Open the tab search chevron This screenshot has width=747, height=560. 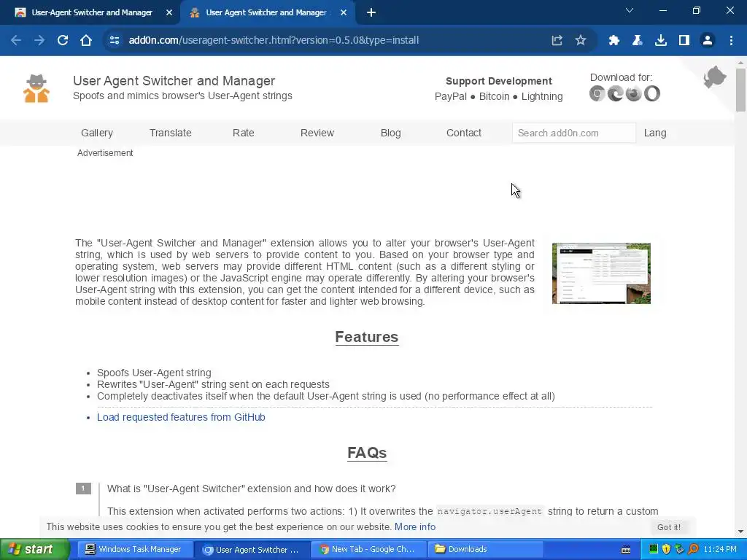click(x=630, y=10)
